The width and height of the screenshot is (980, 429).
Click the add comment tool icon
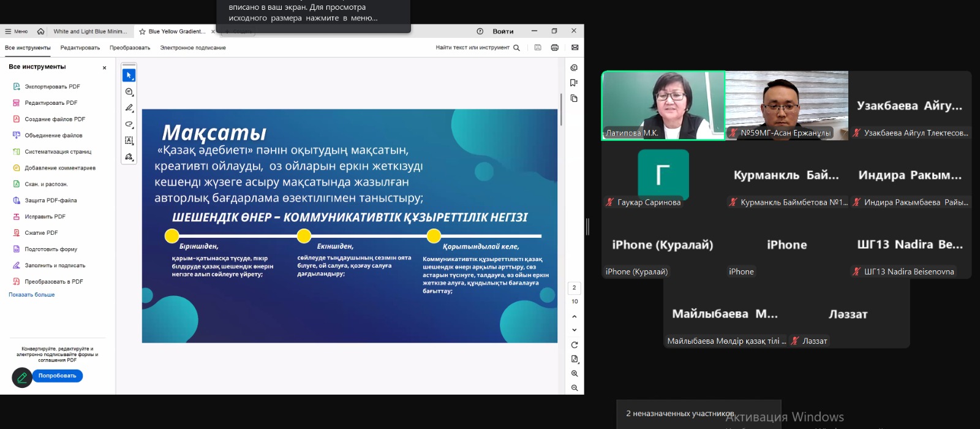coord(129,92)
